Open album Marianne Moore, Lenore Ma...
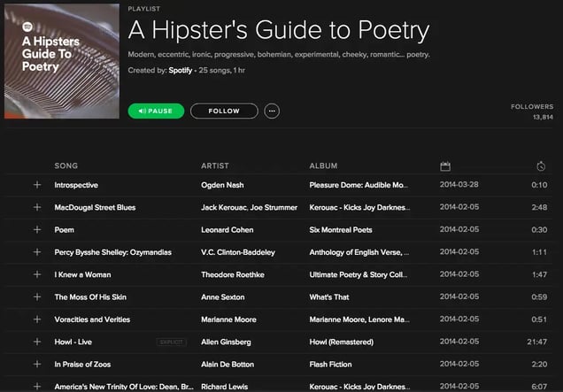 pyautogui.click(x=359, y=319)
